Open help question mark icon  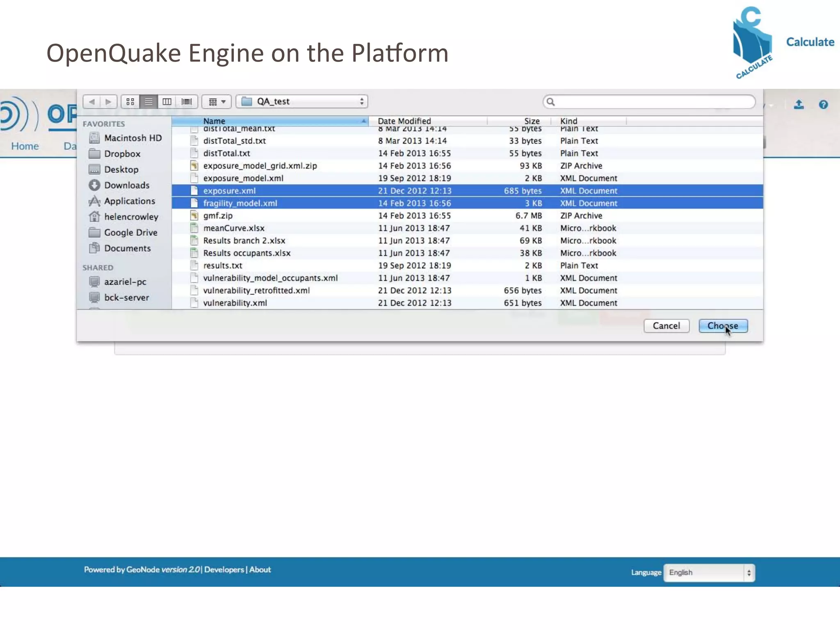(x=823, y=105)
